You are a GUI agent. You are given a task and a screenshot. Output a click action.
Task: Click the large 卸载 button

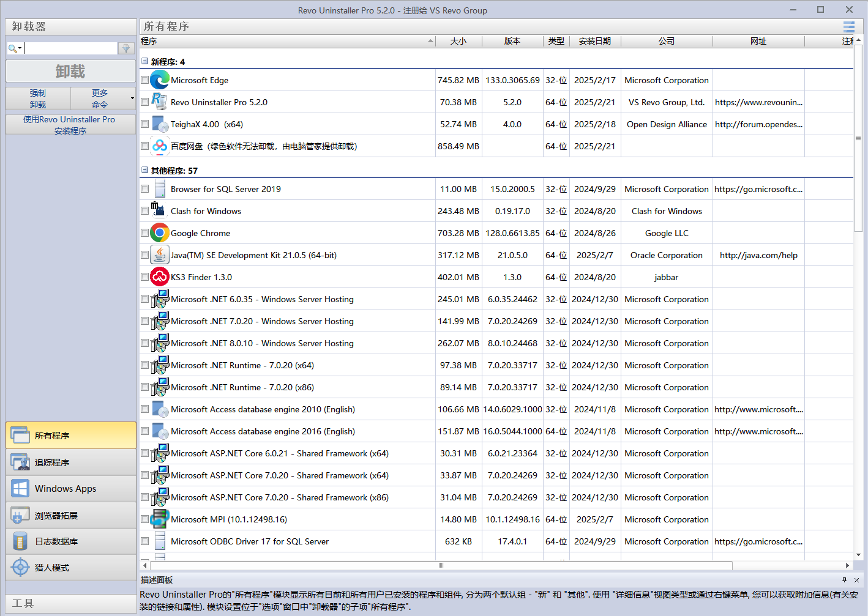[x=71, y=72]
